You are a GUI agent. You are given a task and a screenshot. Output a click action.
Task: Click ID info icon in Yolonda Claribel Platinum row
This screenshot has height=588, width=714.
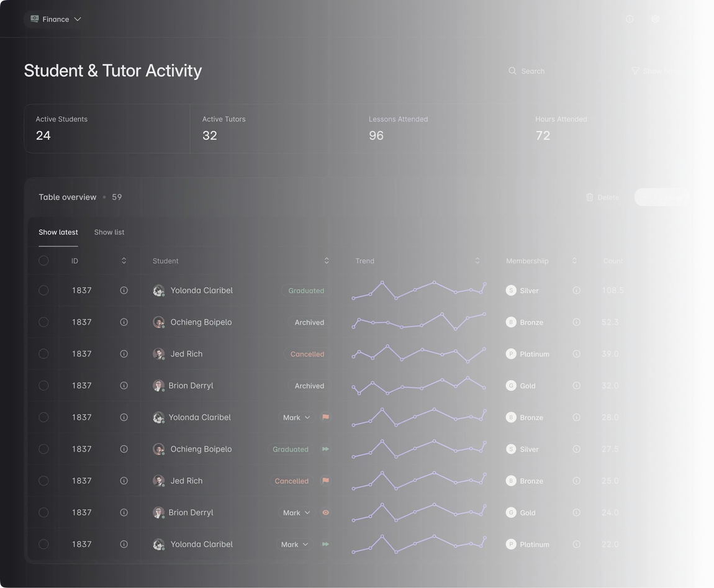[124, 545]
